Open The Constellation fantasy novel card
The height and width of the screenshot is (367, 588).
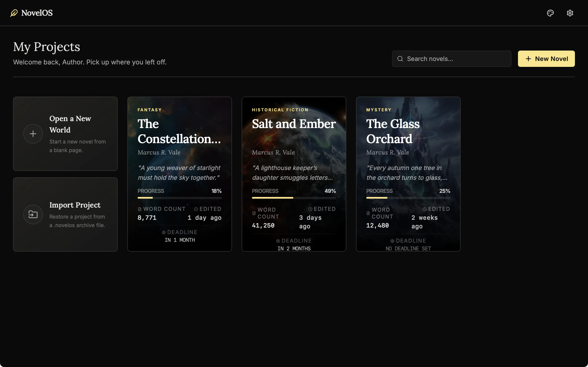179,174
